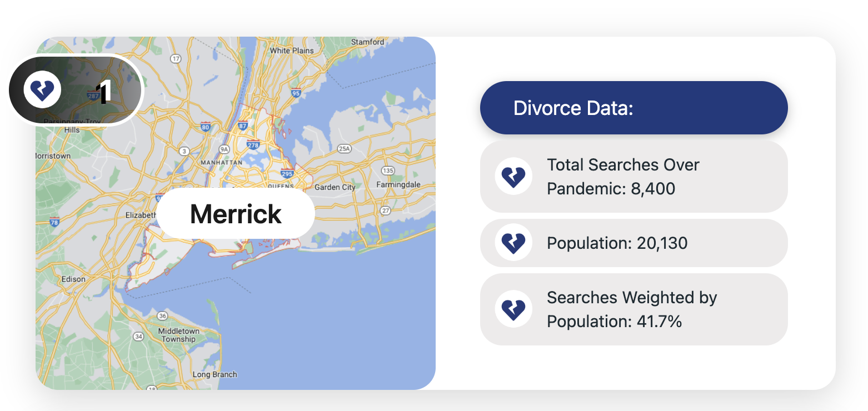Image resolution: width=868 pixels, height=411 pixels.
Task: Select the Merrick city name label
Action: 236,214
